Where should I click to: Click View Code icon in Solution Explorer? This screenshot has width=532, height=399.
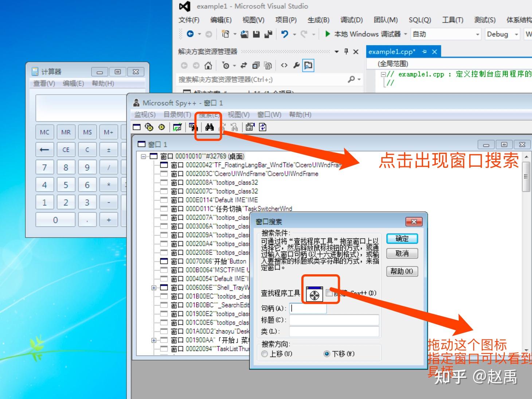pos(284,66)
